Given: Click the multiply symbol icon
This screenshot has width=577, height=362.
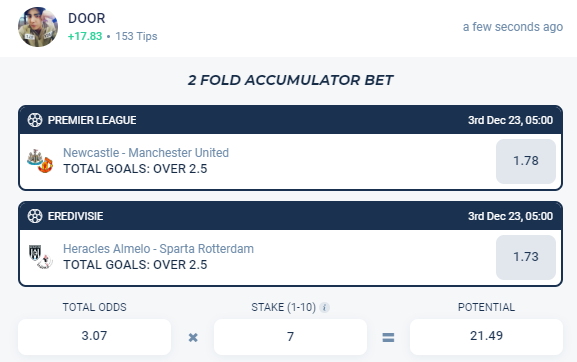Looking at the screenshot, I should point(193,337).
